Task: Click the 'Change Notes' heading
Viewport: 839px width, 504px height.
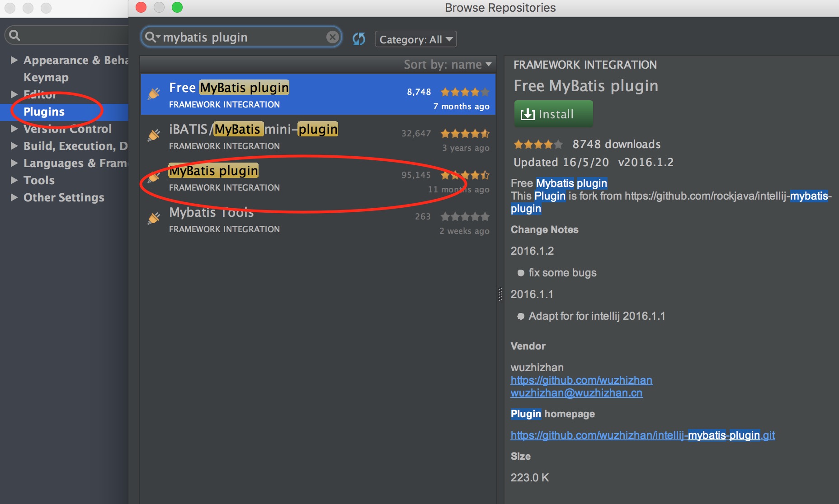Action: point(544,229)
